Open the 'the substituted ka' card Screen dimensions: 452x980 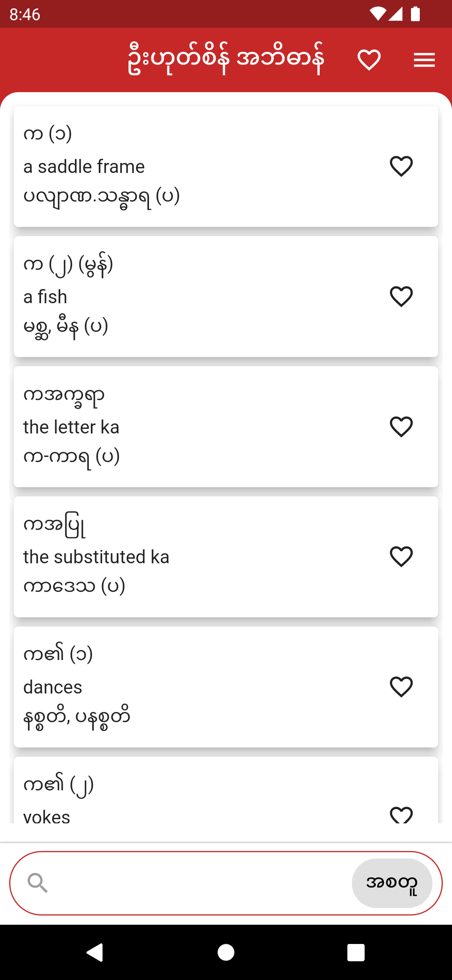pyautogui.click(x=226, y=557)
